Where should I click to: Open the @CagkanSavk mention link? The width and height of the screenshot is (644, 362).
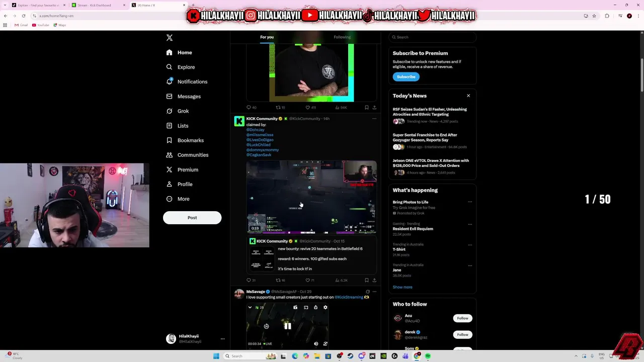coord(259,155)
